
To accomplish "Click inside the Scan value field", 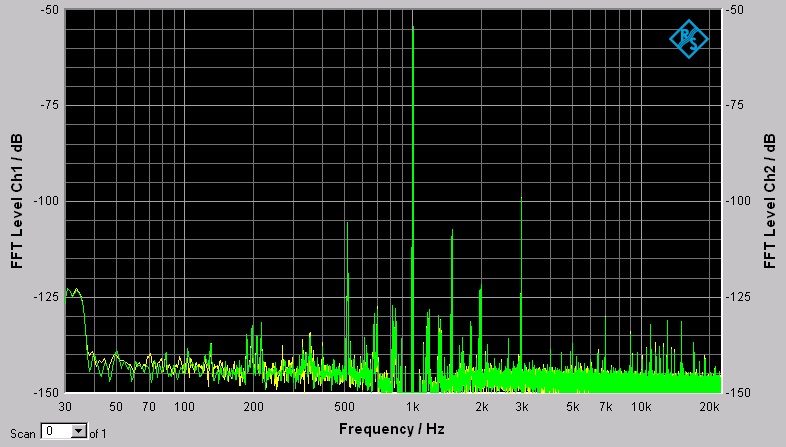I will point(58,432).
